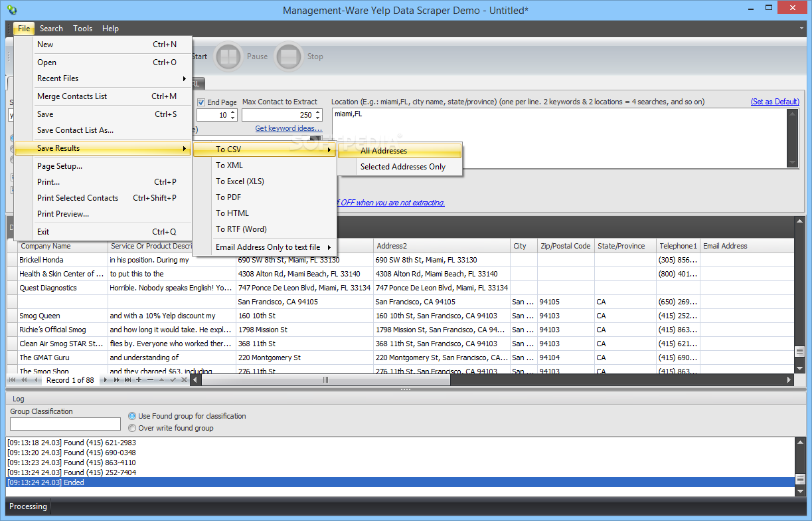Cancel edit with the X navigator icon
The width and height of the screenshot is (812, 521).
point(183,380)
